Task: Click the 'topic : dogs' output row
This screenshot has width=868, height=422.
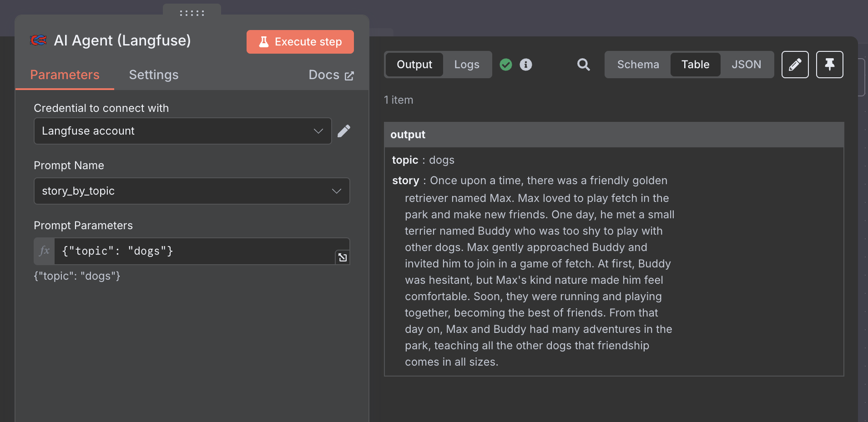Action: point(423,160)
